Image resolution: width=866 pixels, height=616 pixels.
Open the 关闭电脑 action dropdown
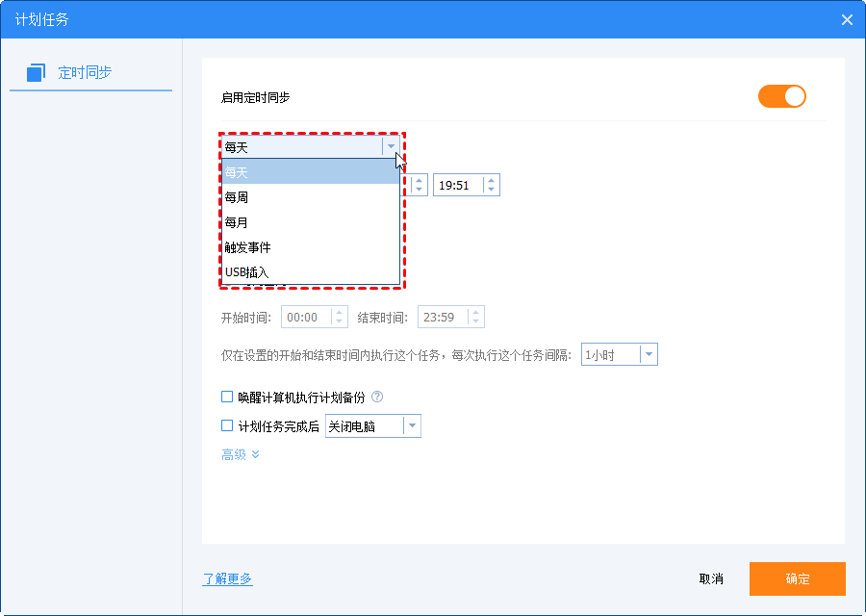412,426
